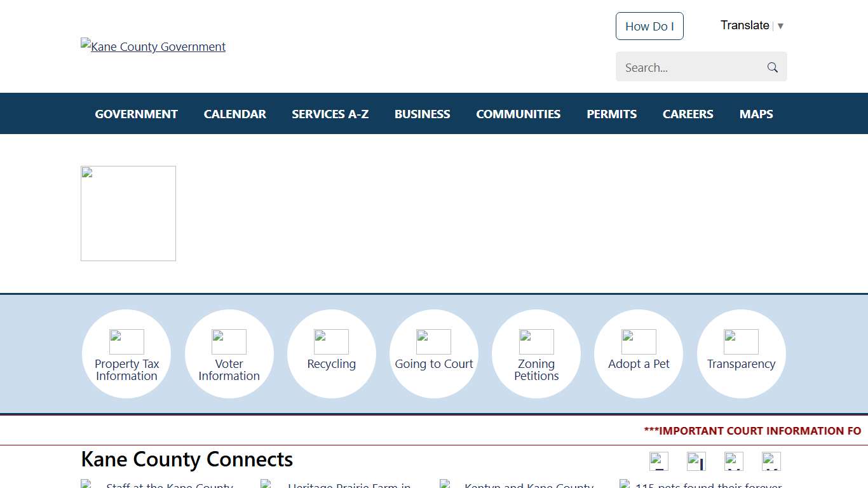868x488 pixels.
Task: Expand the Translate language dropdown
Action: tap(752, 25)
